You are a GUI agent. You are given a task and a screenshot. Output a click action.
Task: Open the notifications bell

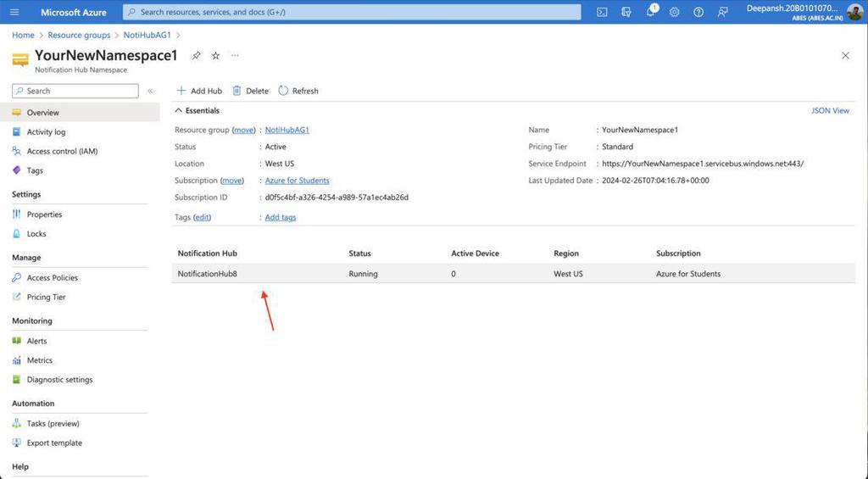coord(650,12)
